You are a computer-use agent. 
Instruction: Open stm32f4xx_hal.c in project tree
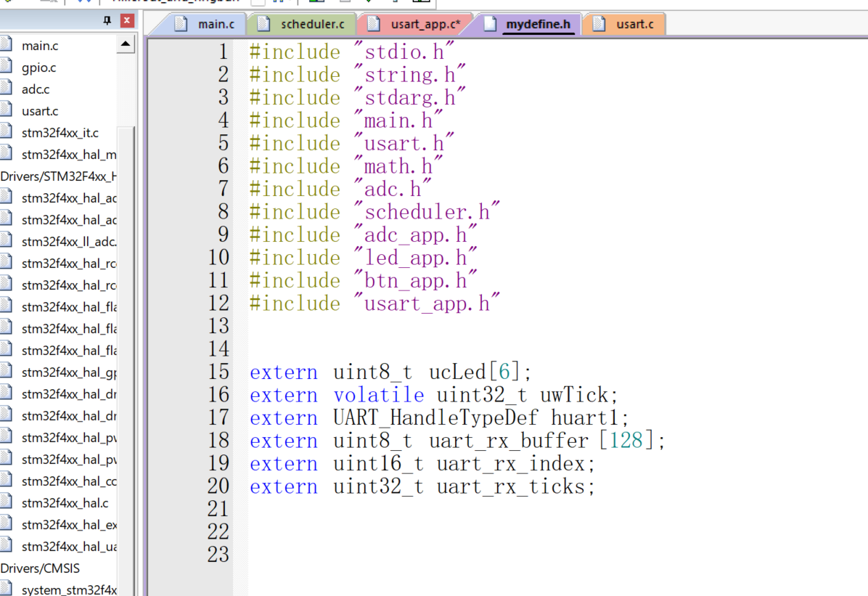65,504
